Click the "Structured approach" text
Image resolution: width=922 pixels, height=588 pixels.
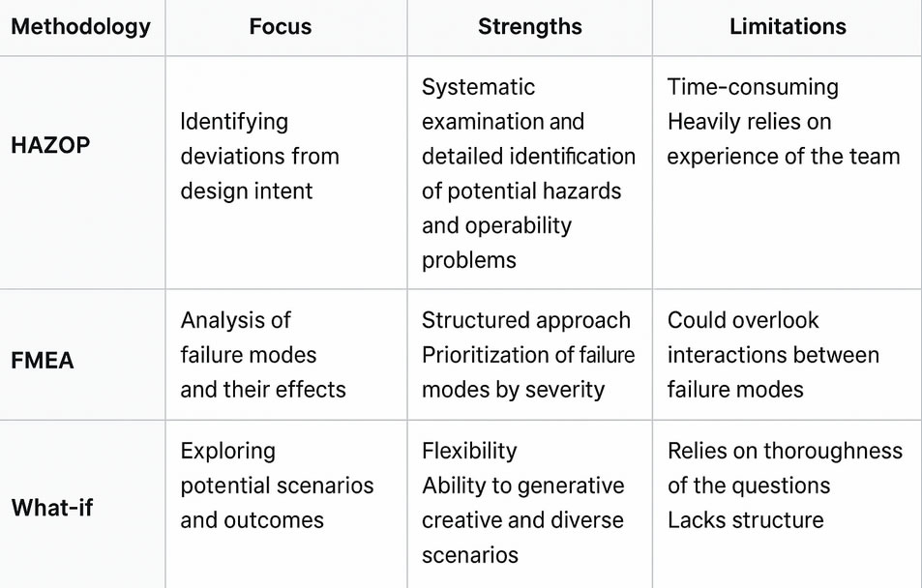pyautogui.click(x=525, y=320)
